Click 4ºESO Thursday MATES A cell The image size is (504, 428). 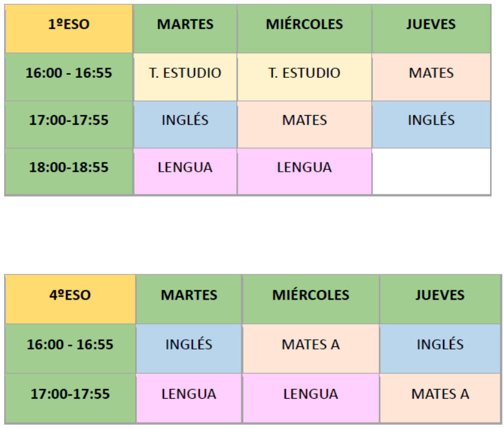point(440,395)
